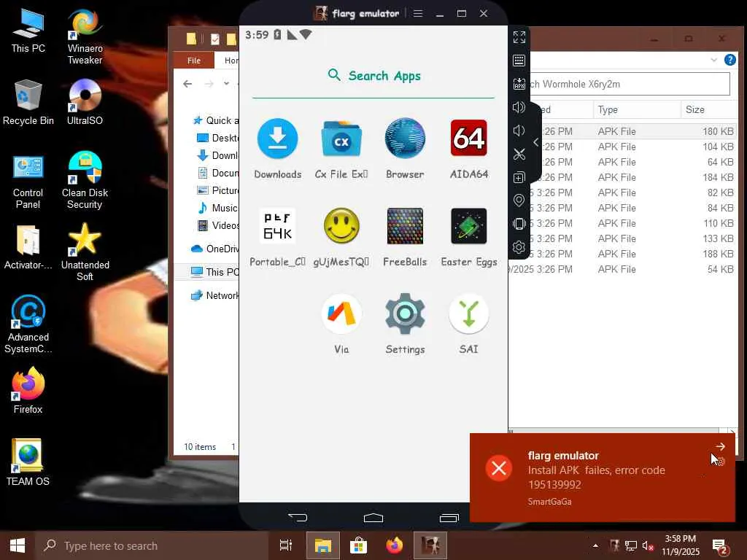Click the muted volume tray icon
The image size is (747, 560).
648,545
